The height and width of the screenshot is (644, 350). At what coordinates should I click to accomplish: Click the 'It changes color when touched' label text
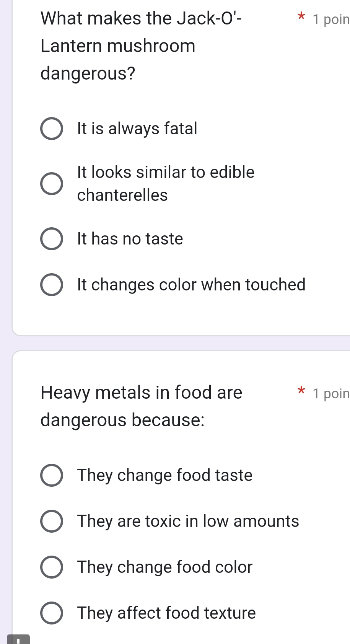tap(191, 285)
